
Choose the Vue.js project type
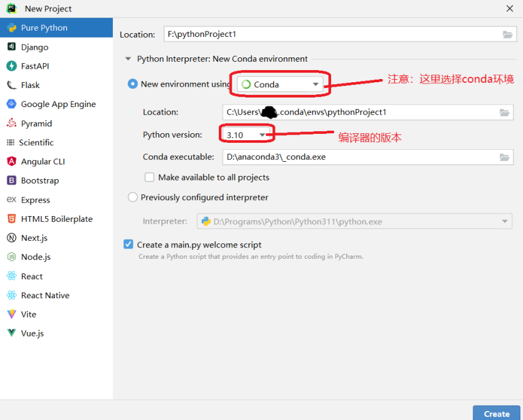click(32, 333)
